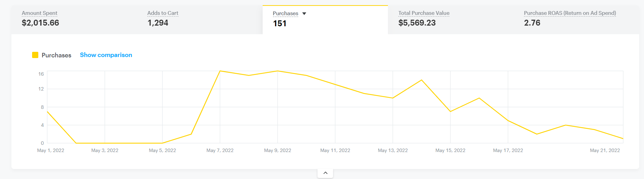The image size is (644, 179).
Task: Switch to the Adds to Cart tab
Action: (163, 13)
